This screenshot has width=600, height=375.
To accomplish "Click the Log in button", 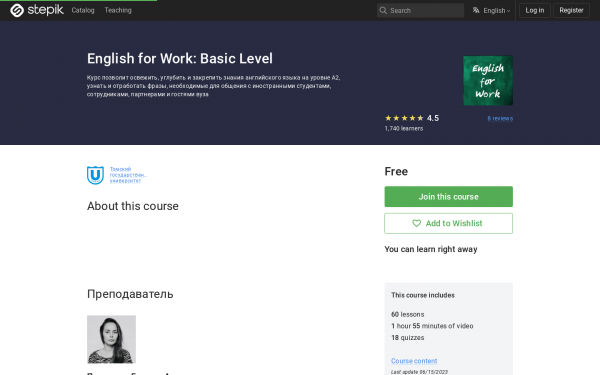I will [535, 10].
